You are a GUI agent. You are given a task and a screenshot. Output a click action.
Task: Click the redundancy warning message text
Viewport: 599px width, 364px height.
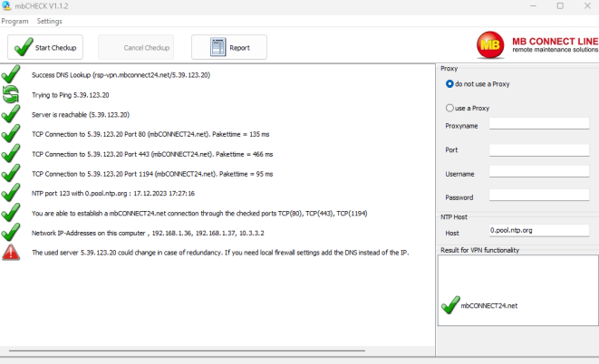(x=220, y=253)
